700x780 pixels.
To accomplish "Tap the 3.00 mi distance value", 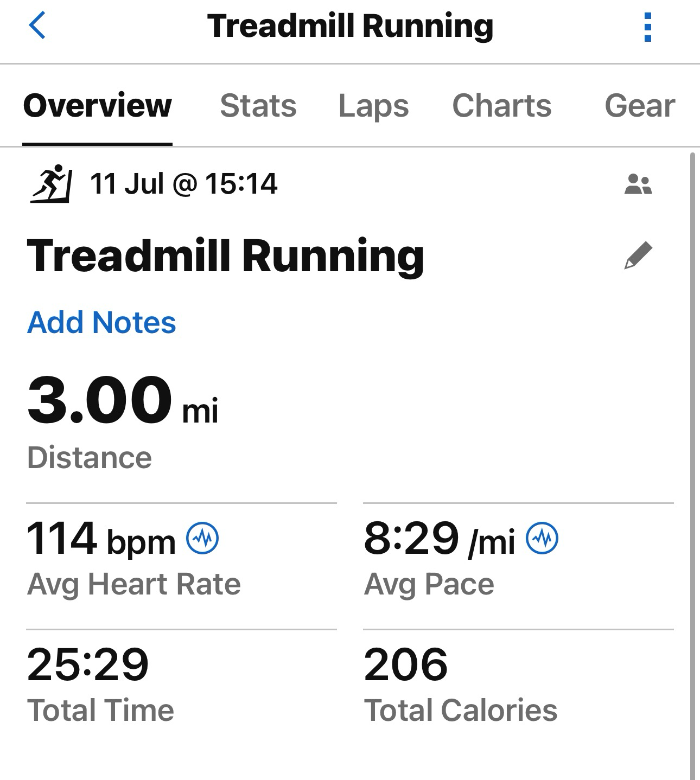I will (x=123, y=400).
